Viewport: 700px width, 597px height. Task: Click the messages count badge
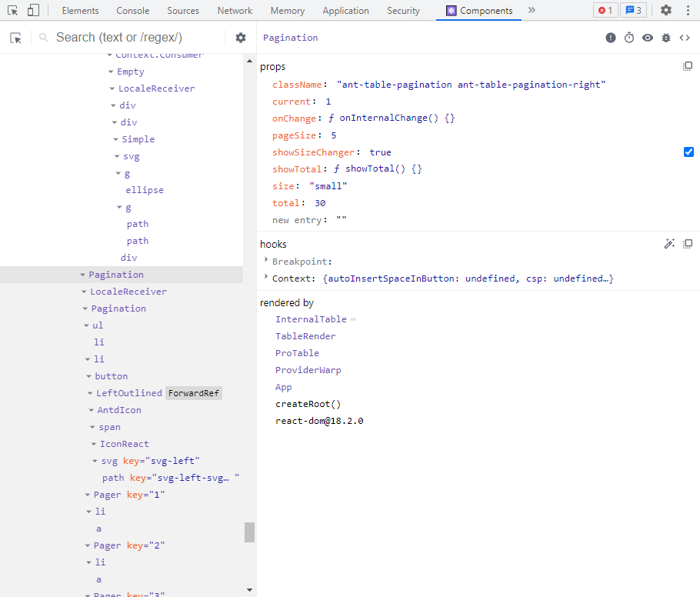point(634,10)
